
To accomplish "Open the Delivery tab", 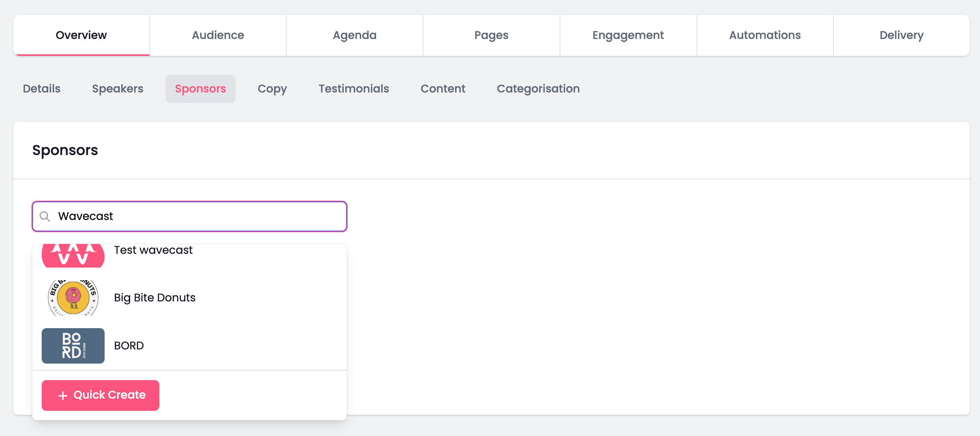I will point(901,35).
